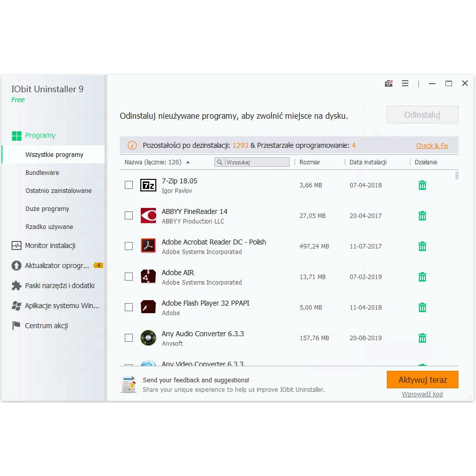Click the feedback notepad icon
Image resolution: width=476 pixels, height=476 pixels.
[128, 384]
